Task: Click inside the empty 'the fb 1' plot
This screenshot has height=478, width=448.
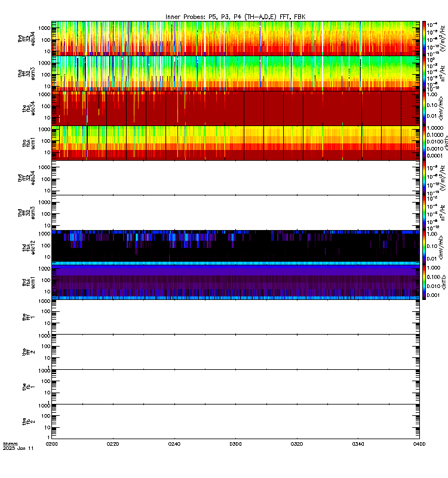Action: click(x=235, y=387)
